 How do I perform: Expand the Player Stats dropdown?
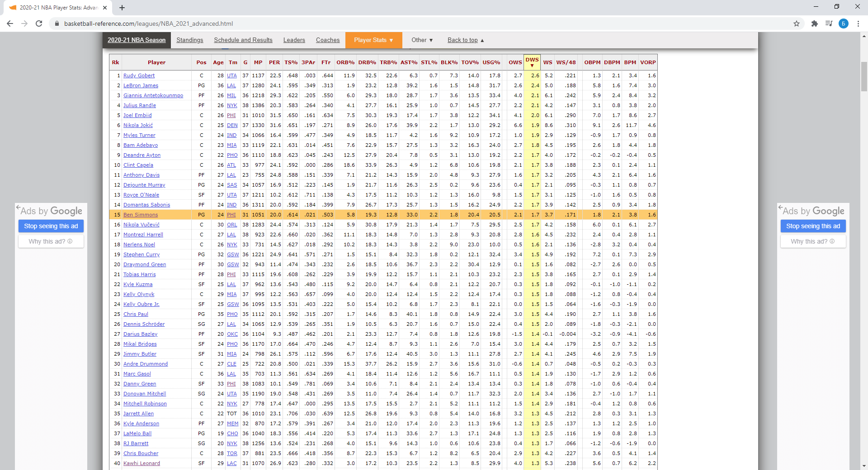click(373, 40)
